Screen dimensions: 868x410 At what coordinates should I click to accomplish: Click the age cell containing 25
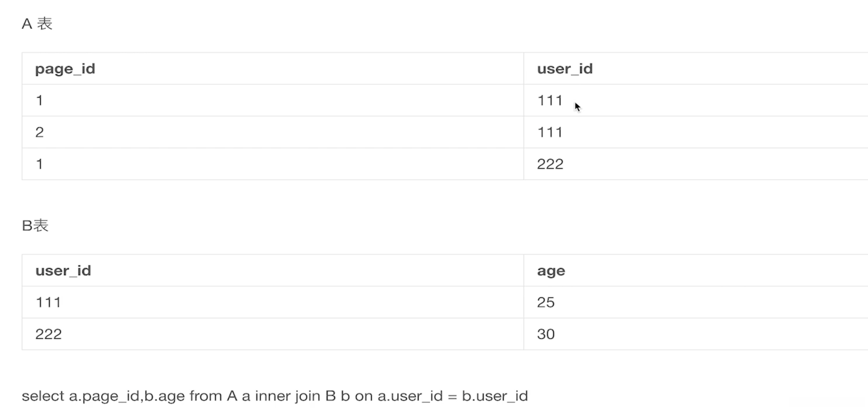click(x=546, y=302)
